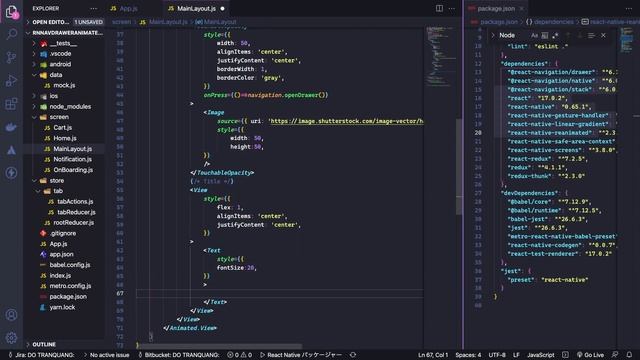Click the left editor vertical scrollbar

point(459,167)
